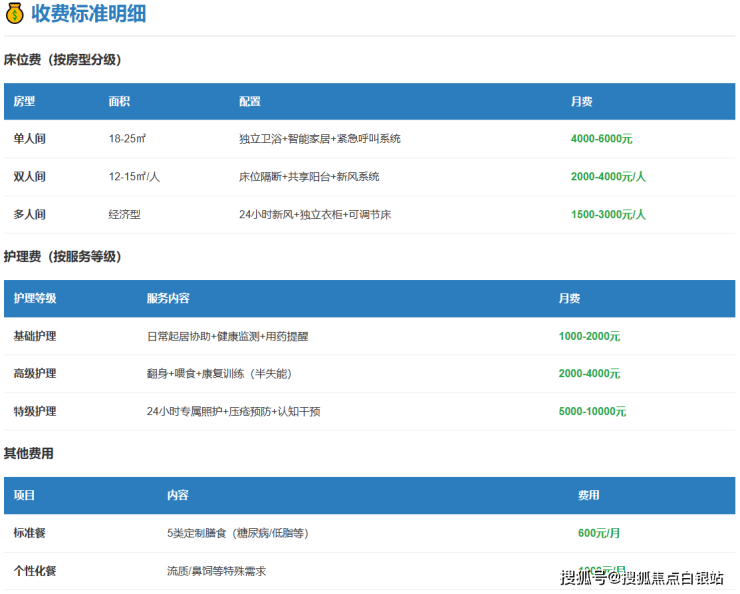
Task: Click the 配置 column header
Action: click(250, 102)
